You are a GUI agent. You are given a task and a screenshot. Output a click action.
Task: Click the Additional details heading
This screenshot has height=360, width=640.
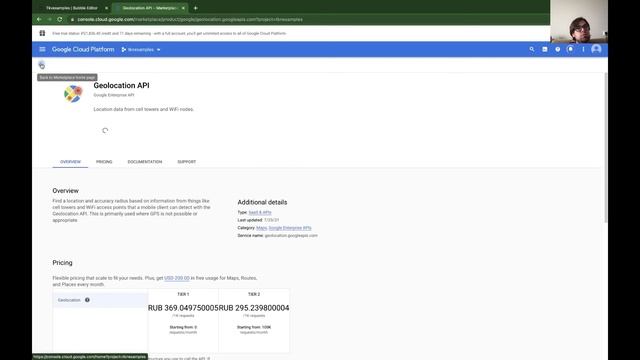pyautogui.click(x=262, y=202)
